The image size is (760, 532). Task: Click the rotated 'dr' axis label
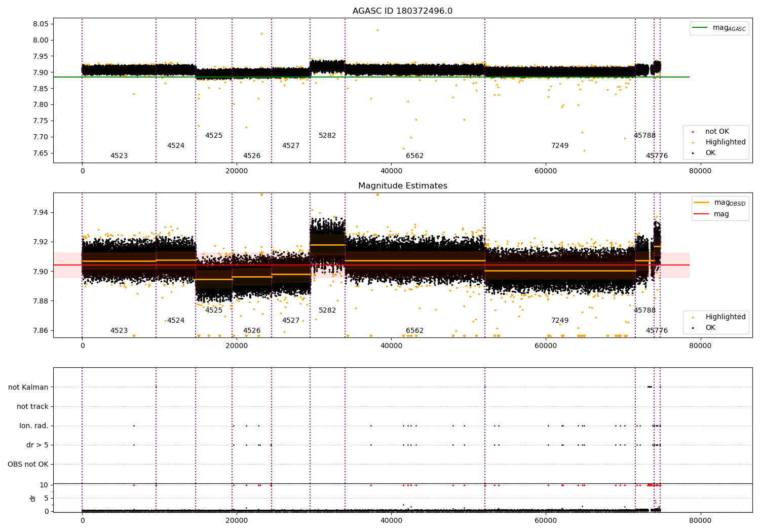33,498
